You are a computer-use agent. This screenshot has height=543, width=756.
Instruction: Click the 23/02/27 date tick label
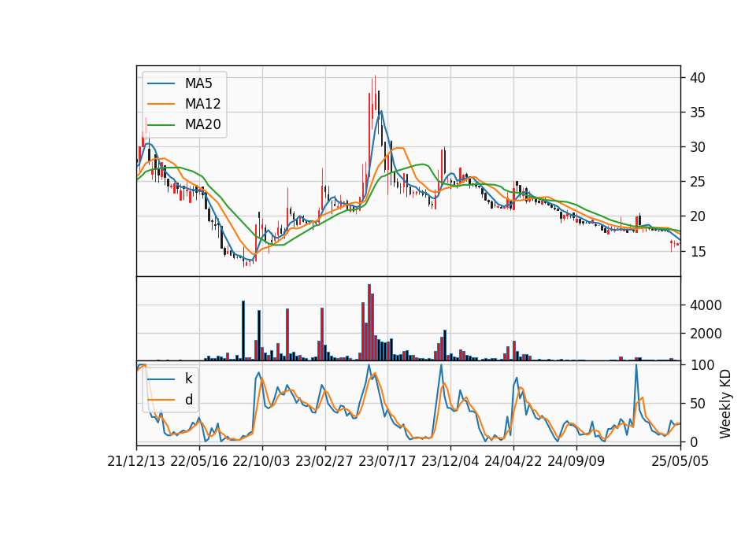(x=324, y=461)
